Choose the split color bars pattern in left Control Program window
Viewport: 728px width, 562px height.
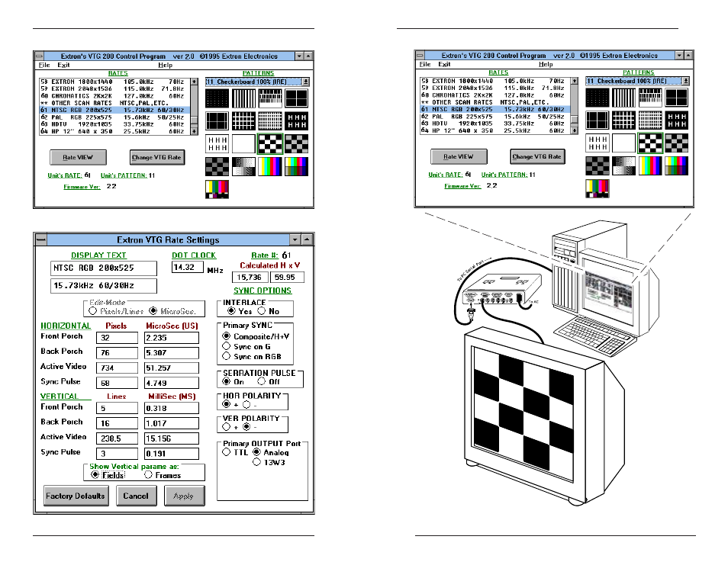point(296,166)
